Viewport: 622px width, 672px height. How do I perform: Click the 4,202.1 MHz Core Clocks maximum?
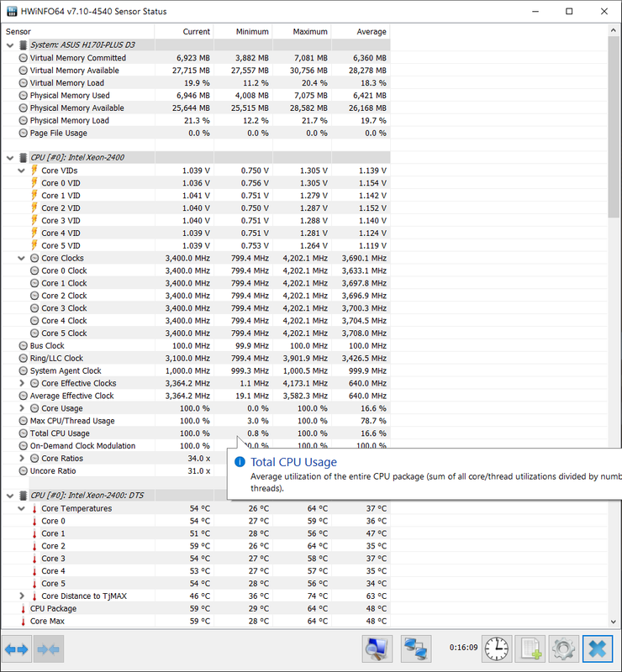pos(305,259)
